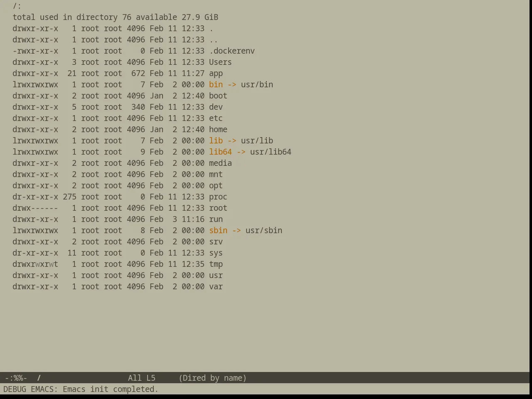
Task: Click the 'usr/sbin' symlink target text
Action: click(x=264, y=230)
